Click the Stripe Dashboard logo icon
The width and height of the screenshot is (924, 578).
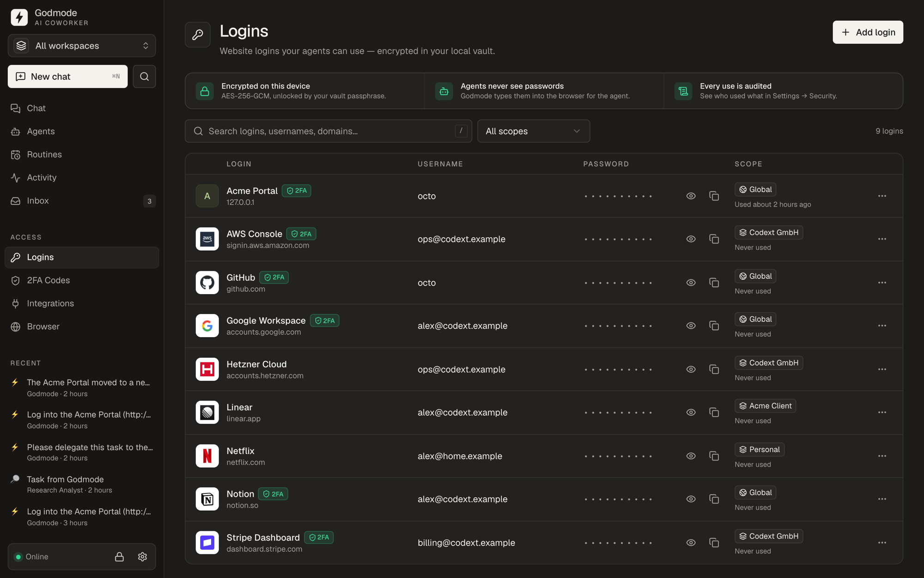207,542
